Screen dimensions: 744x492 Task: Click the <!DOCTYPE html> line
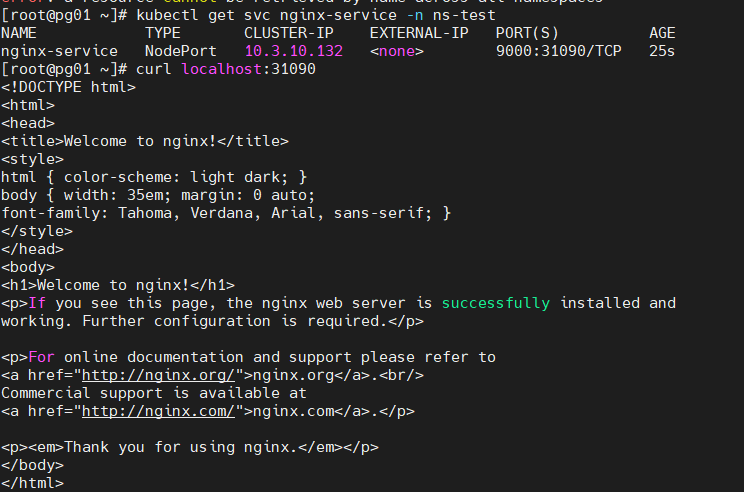click(x=68, y=87)
